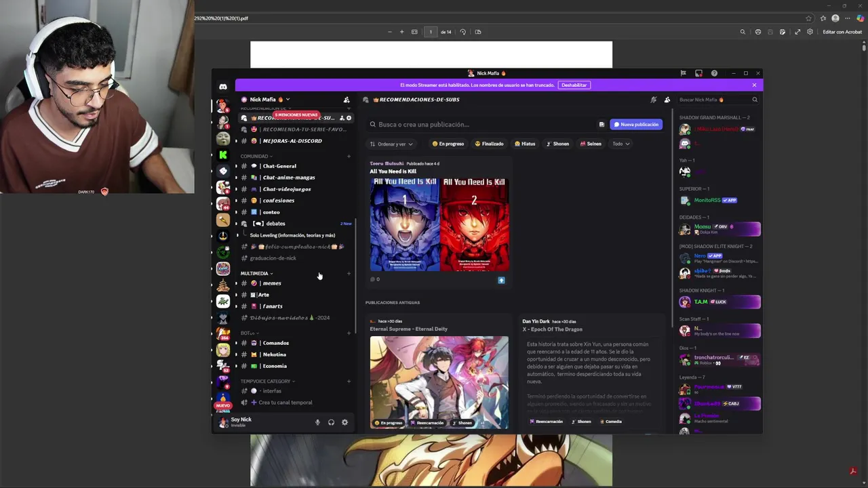Open Discord home direct messages icon
868x488 pixels.
223,87
